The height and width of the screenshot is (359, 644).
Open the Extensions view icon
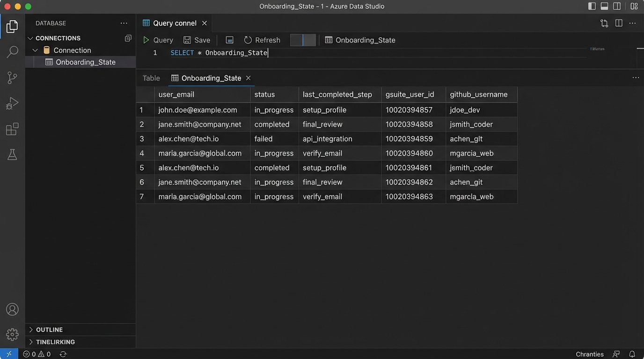(12, 129)
